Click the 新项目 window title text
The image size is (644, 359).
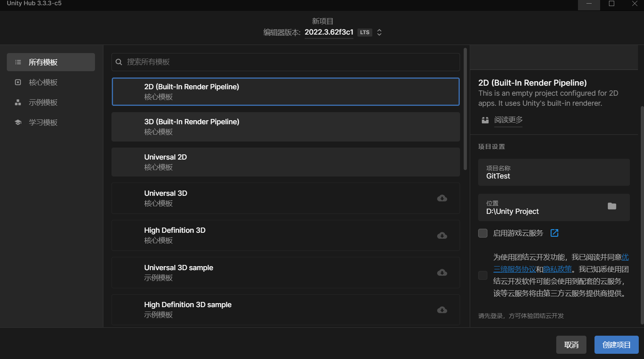pyautogui.click(x=322, y=21)
